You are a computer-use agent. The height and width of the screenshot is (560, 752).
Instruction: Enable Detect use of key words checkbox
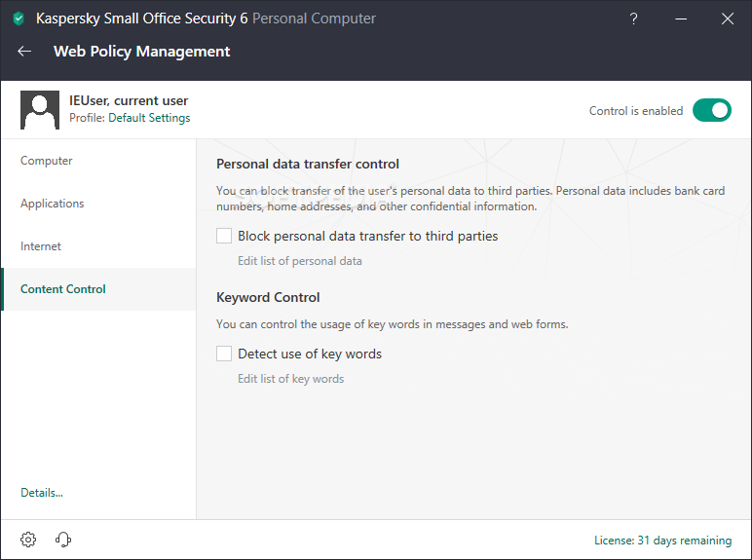(224, 354)
